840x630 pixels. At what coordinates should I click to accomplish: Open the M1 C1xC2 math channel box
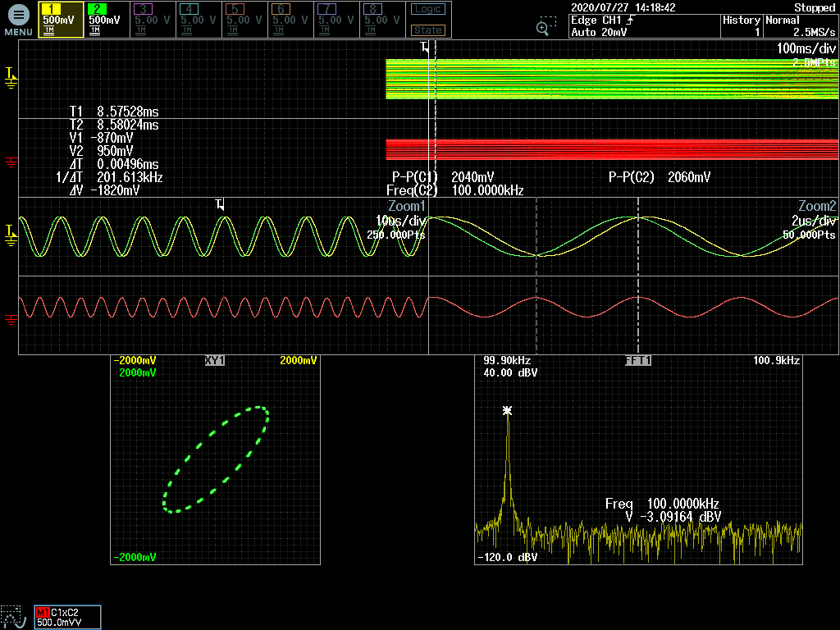(67, 617)
